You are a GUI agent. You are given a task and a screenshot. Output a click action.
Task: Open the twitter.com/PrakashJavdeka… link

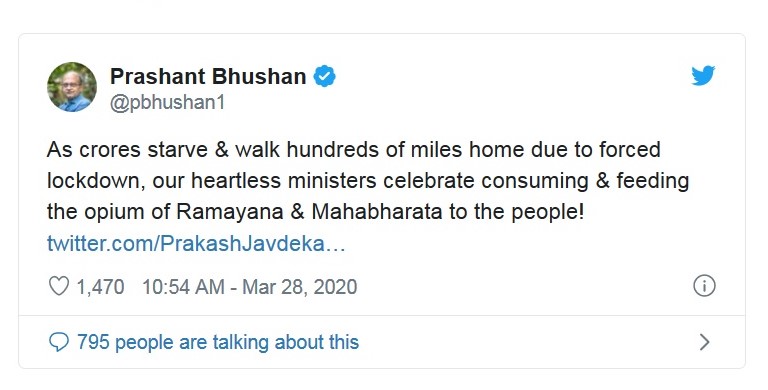(x=196, y=244)
